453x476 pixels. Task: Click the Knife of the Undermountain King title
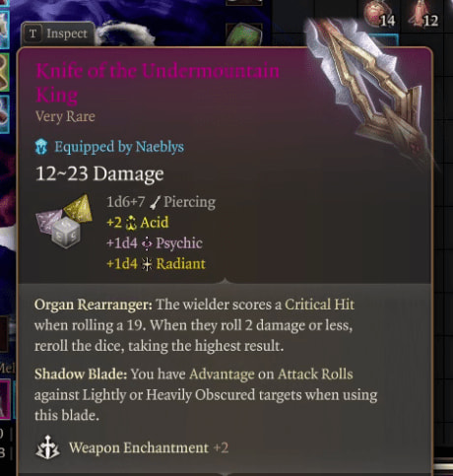pyautogui.click(x=158, y=83)
